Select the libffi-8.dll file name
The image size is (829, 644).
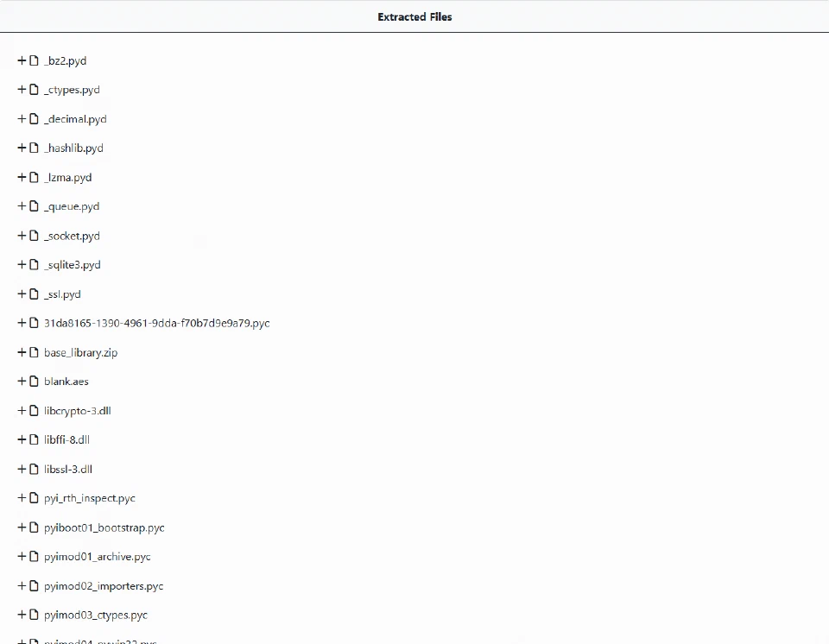coord(67,440)
